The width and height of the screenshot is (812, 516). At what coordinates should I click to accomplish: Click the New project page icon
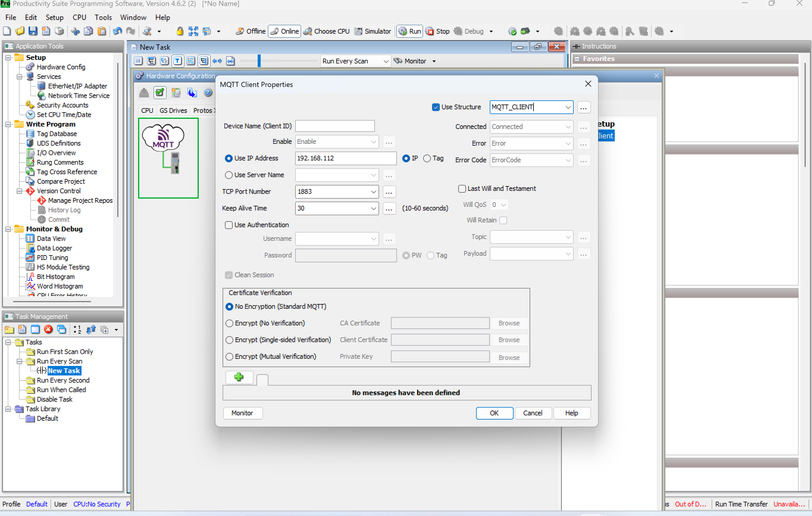tap(7, 31)
